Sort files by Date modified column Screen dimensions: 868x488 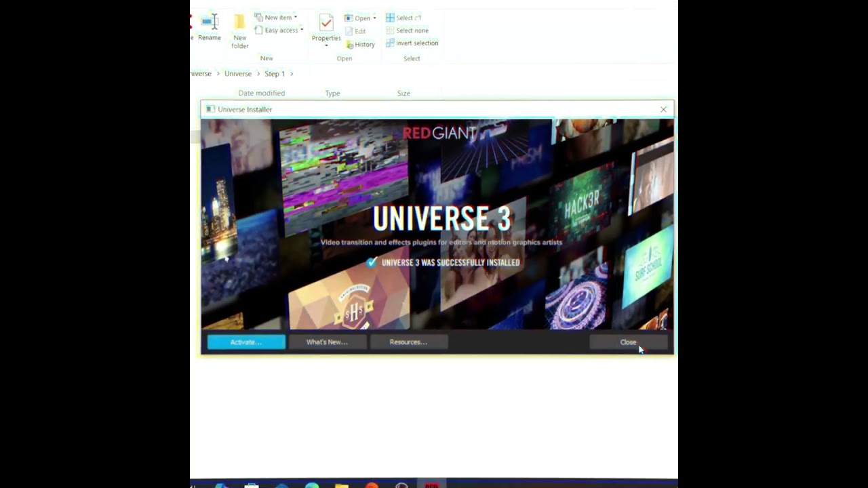[262, 93]
